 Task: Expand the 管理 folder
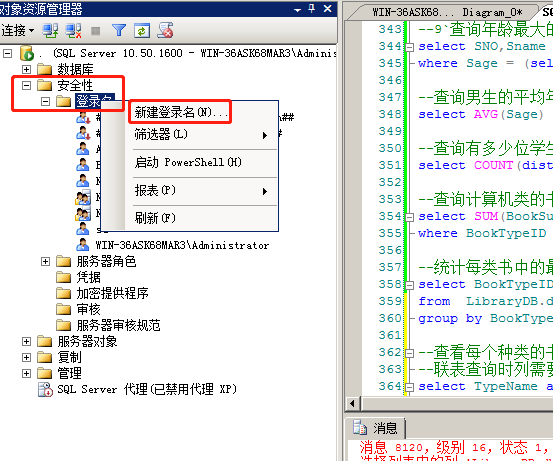coord(26,373)
